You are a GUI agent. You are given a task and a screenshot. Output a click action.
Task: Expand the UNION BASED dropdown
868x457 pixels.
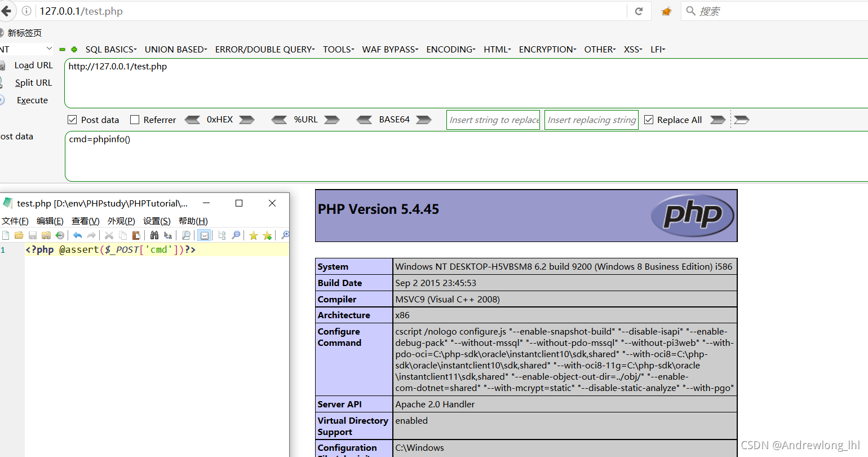pyautogui.click(x=176, y=50)
